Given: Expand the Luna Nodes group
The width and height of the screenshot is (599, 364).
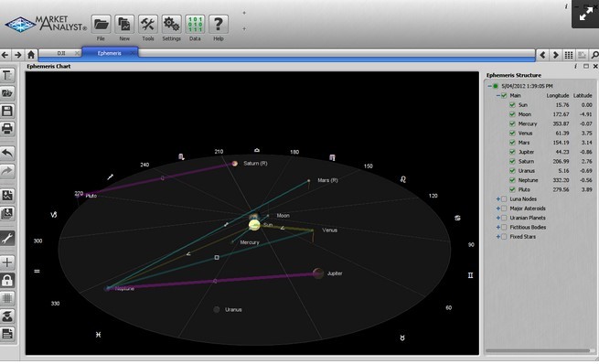Looking at the screenshot, I should pos(497,199).
